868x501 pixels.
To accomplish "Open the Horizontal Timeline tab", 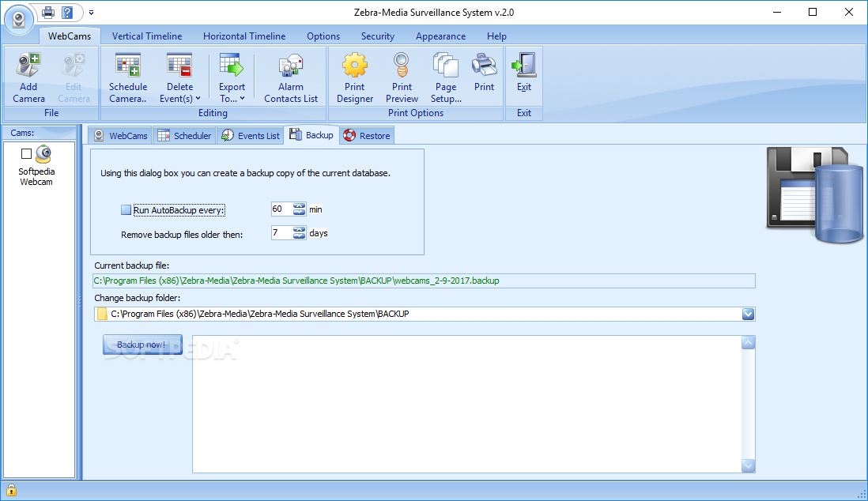I will pos(244,36).
